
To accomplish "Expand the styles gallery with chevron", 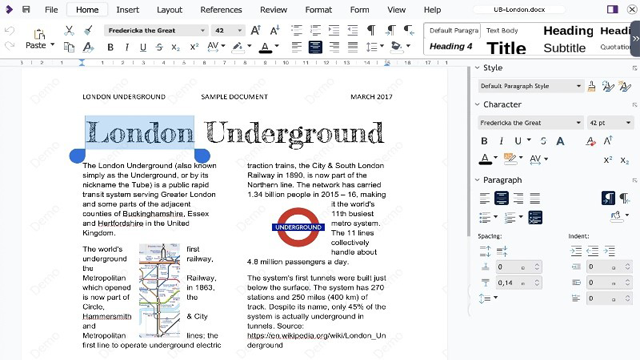I will 636,39.
